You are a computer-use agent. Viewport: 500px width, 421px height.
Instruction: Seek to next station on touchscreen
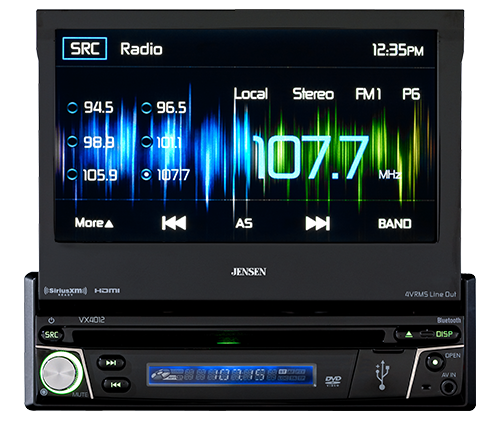[x=318, y=223]
